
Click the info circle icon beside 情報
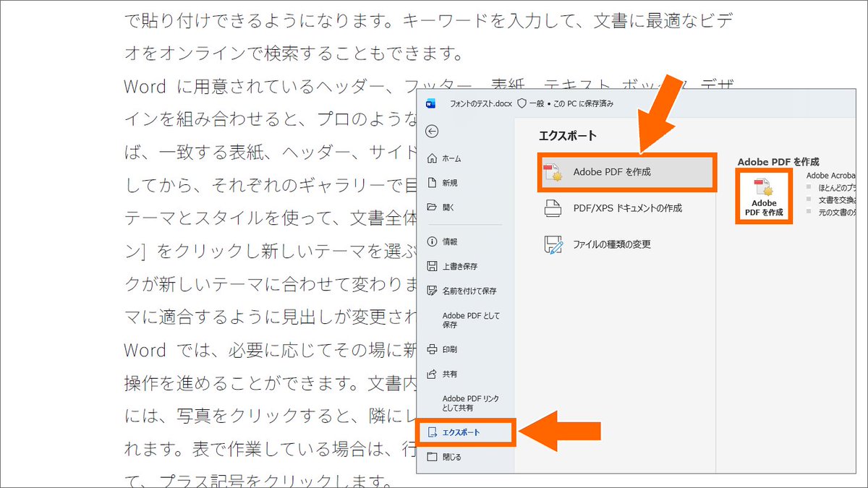tap(433, 241)
